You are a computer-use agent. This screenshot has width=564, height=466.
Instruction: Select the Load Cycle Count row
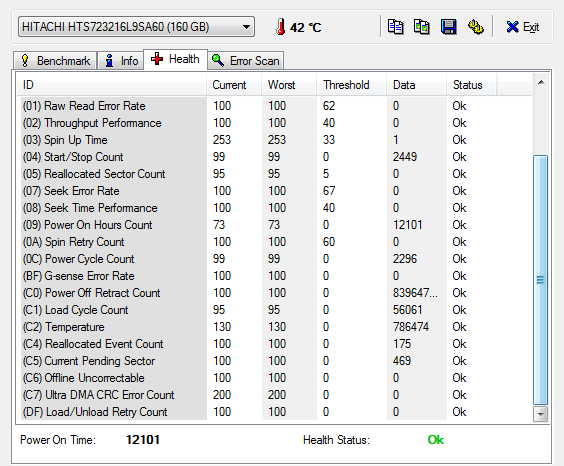[x=274, y=310]
